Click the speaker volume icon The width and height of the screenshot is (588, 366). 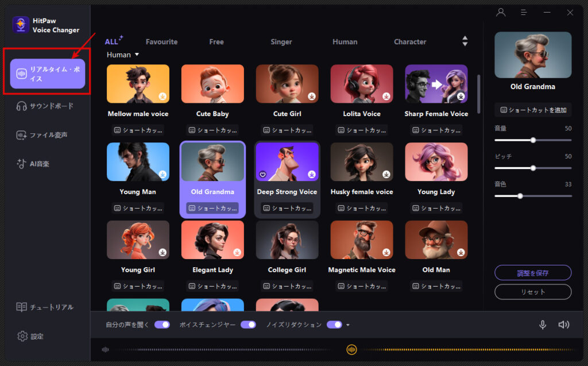(563, 325)
